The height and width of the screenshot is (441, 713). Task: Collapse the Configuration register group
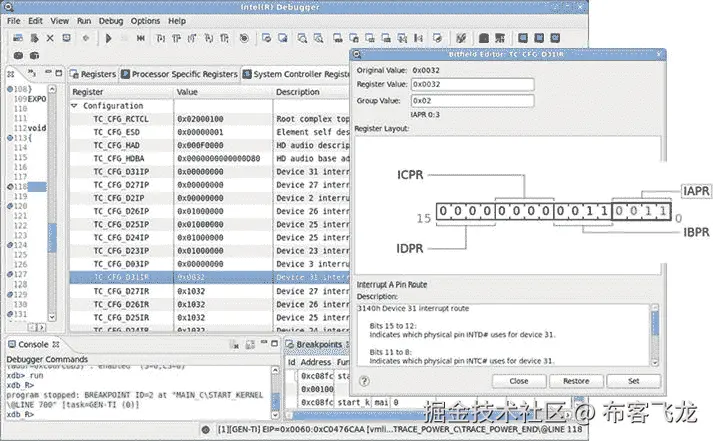click(74, 105)
